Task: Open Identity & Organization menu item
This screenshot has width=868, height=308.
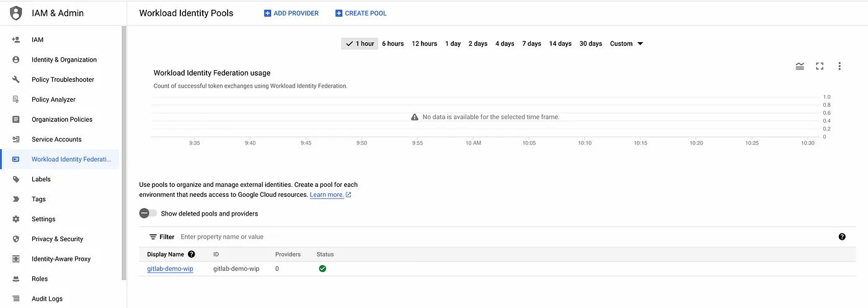Action: pos(60,60)
